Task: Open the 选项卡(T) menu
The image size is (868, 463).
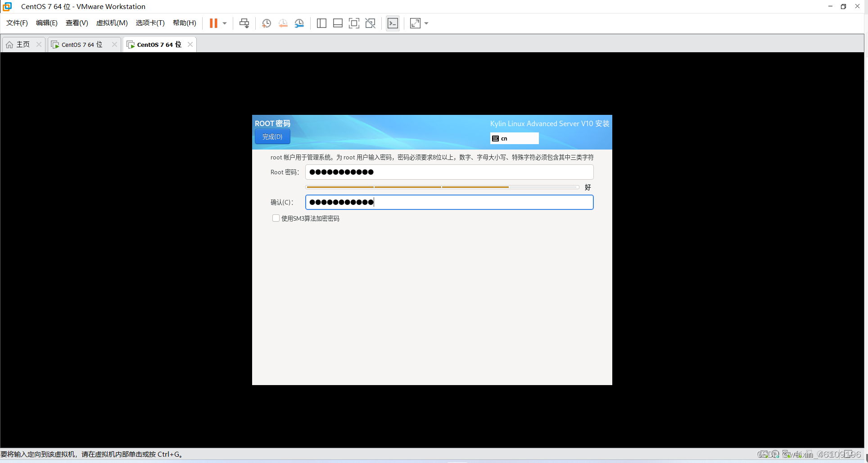Action: [x=150, y=23]
